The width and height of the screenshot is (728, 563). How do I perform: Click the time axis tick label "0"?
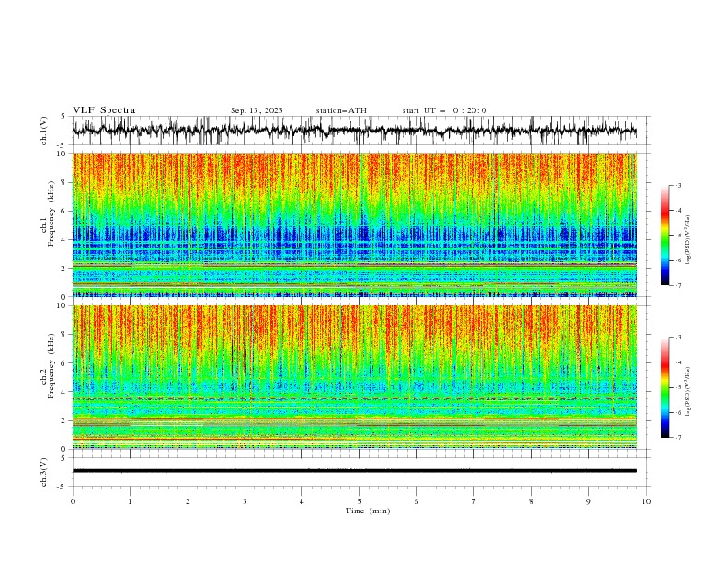(73, 501)
